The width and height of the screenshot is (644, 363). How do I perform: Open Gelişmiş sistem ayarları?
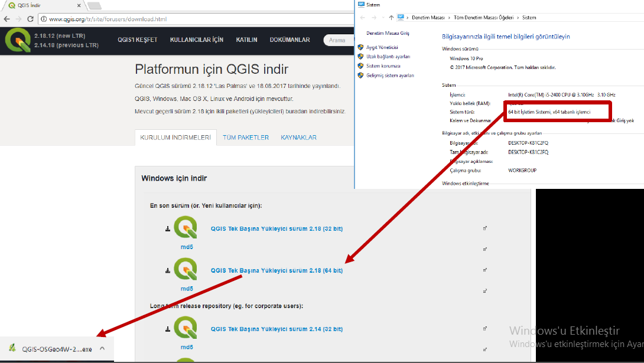coord(390,76)
